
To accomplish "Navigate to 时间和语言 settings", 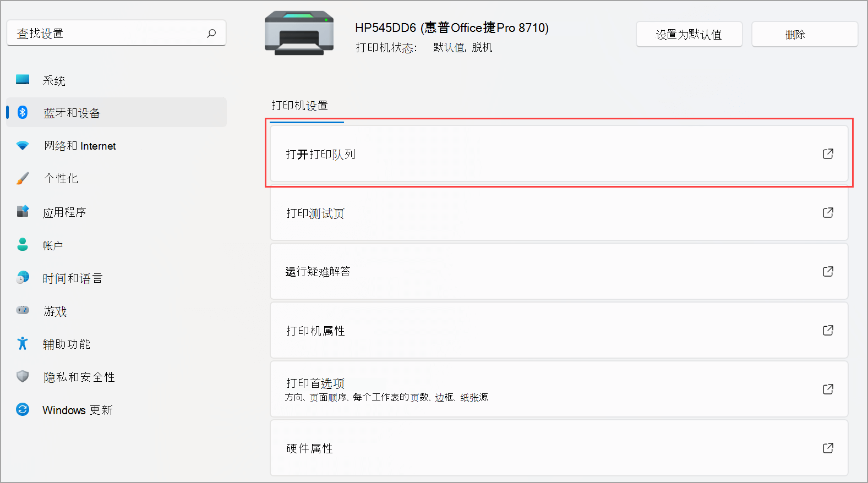I will coord(116,278).
